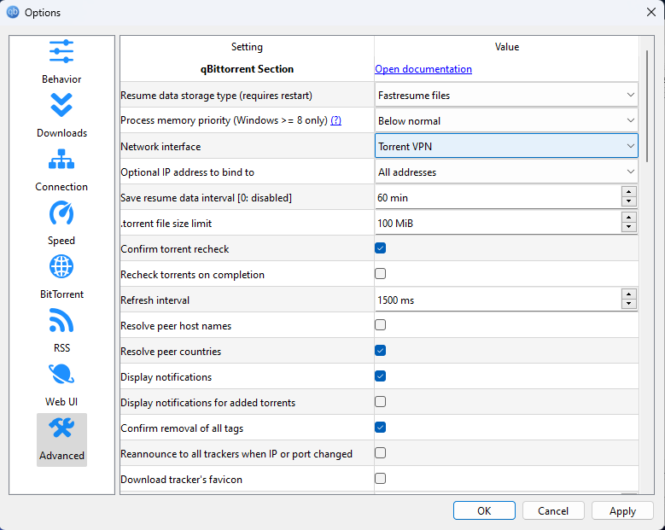Viewport: 665px width, 530px height.
Task: Open documentation link
Action: [x=423, y=69]
